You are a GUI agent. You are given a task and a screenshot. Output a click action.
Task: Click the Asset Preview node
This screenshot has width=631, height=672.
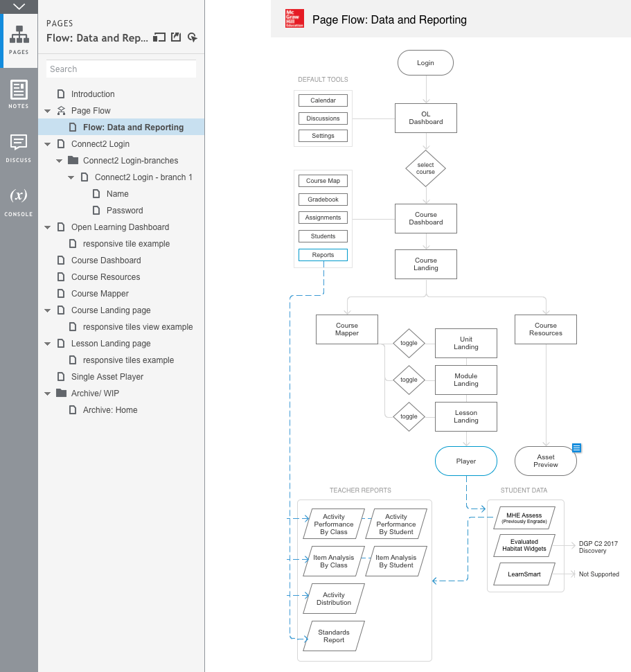pos(546,461)
